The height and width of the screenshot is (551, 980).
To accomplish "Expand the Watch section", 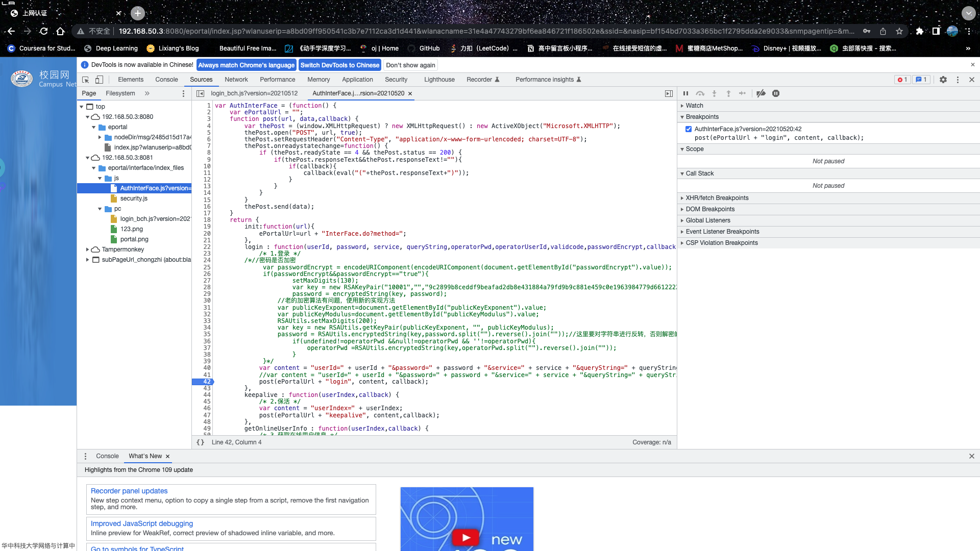I will click(x=694, y=106).
